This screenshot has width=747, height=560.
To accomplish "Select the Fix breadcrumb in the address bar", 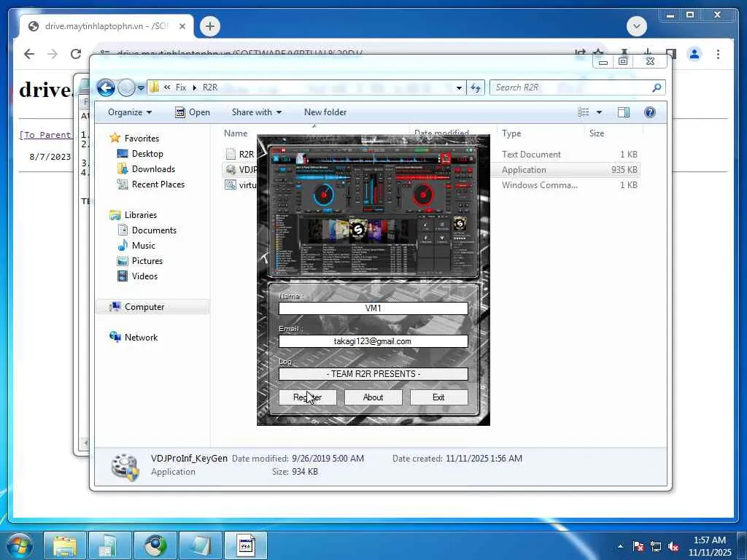I will (181, 87).
